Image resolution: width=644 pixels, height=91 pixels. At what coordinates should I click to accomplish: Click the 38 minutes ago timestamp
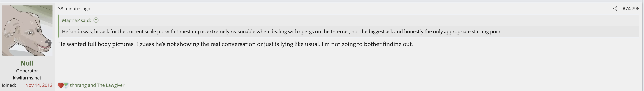pyautogui.click(x=74, y=9)
